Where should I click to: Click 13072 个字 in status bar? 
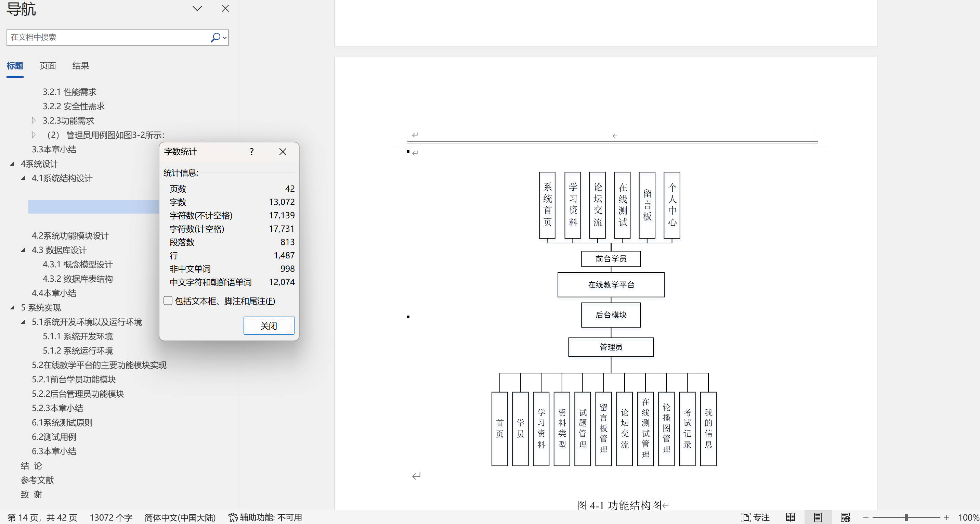pyautogui.click(x=111, y=517)
